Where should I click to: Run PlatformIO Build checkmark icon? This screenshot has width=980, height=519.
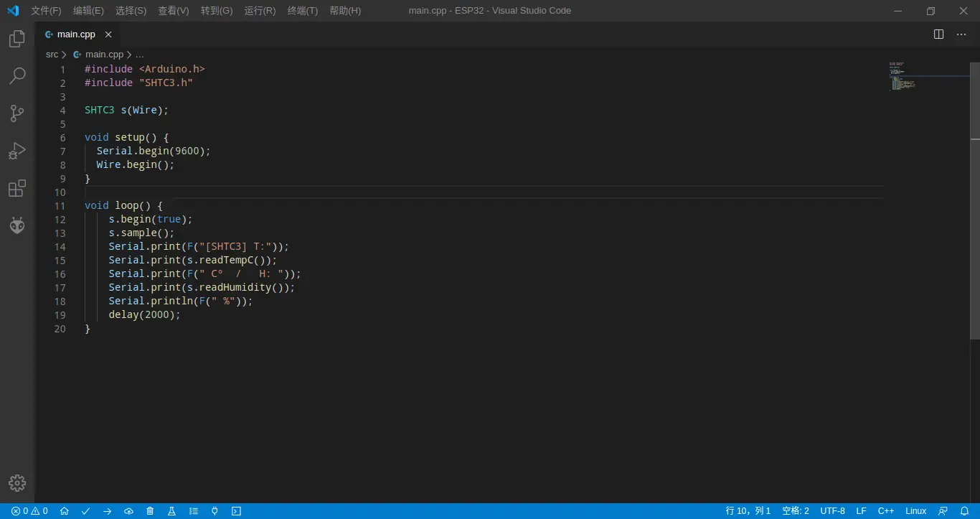85,511
